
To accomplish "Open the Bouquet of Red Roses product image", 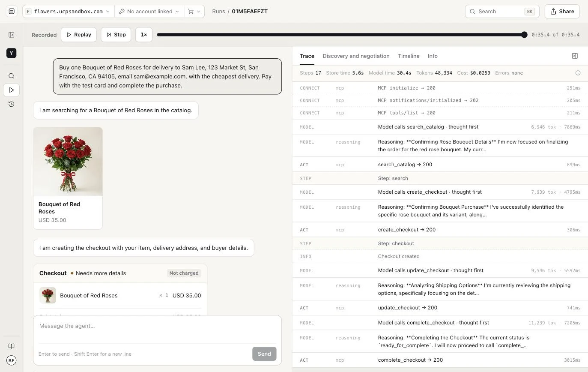I will (x=68, y=162).
